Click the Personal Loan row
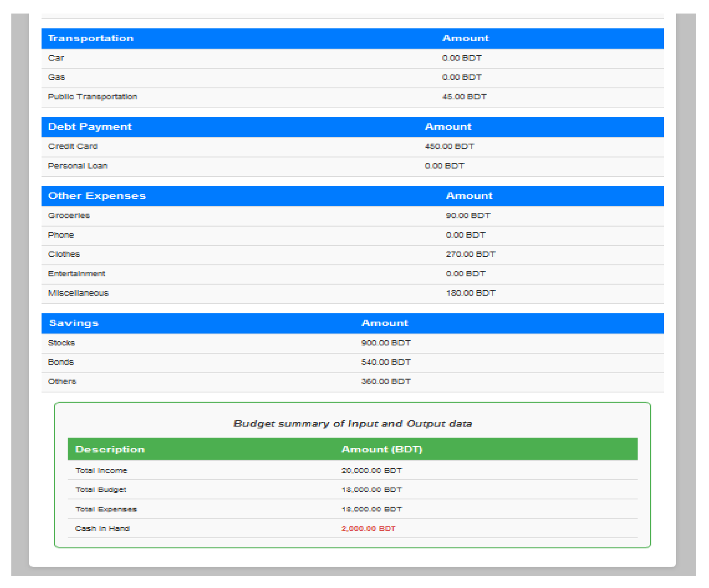This screenshot has width=709, height=588. point(78,166)
